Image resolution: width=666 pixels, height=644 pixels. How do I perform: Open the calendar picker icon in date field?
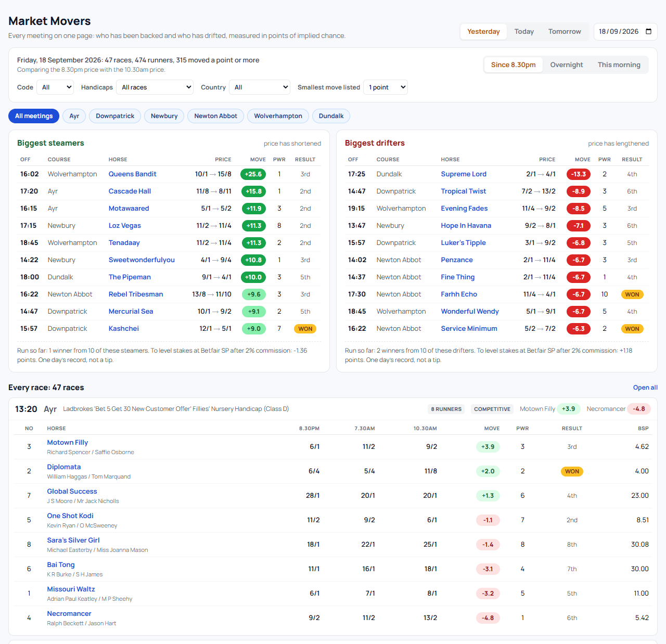(x=648, y=31)
